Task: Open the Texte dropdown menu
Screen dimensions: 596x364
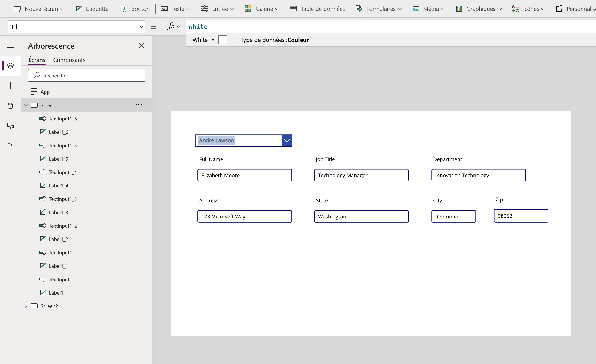Action: 176,9
